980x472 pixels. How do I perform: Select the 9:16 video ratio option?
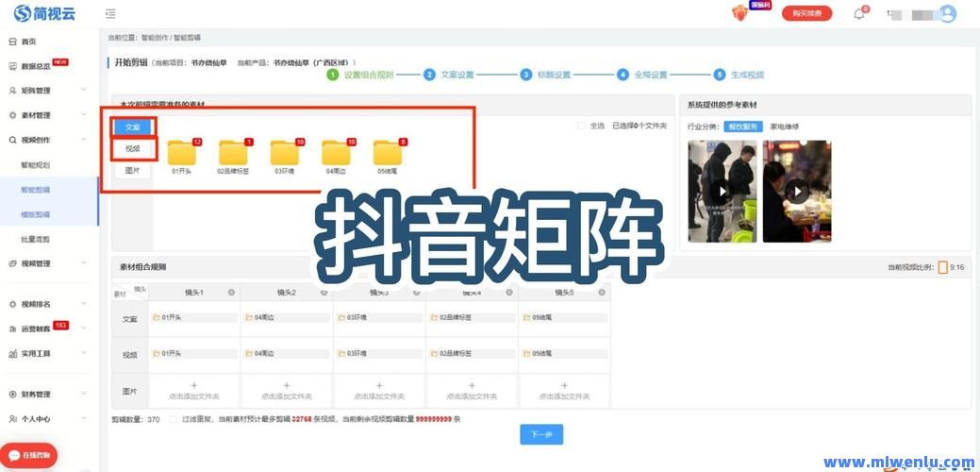point(942,268)
